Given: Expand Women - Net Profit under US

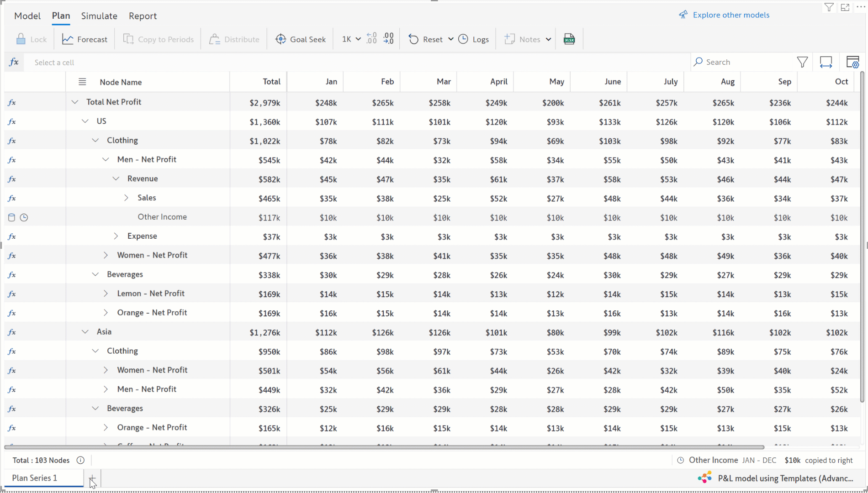Looking at the screenshot, I should [106, 255].
